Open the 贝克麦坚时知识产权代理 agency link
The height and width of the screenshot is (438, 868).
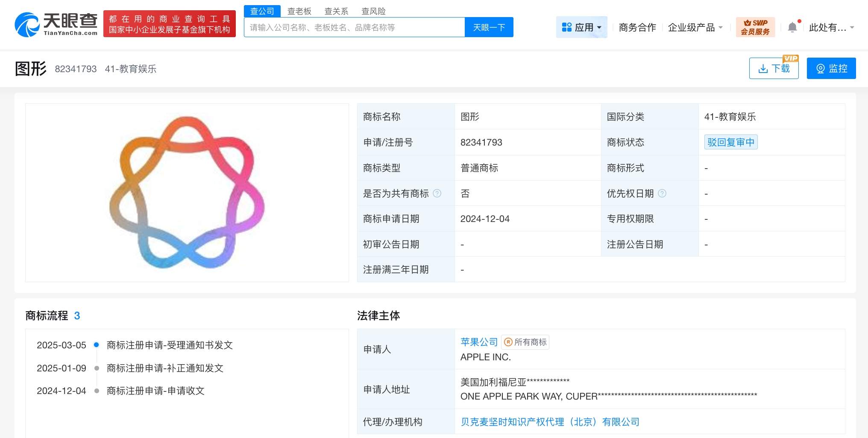[x=550, y=422]
